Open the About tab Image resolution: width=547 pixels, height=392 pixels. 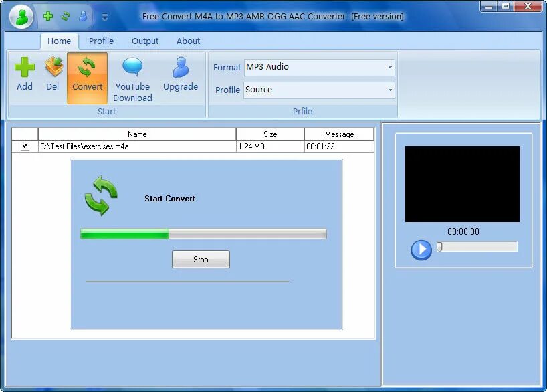pyautogui.click(x=188, y=41)
